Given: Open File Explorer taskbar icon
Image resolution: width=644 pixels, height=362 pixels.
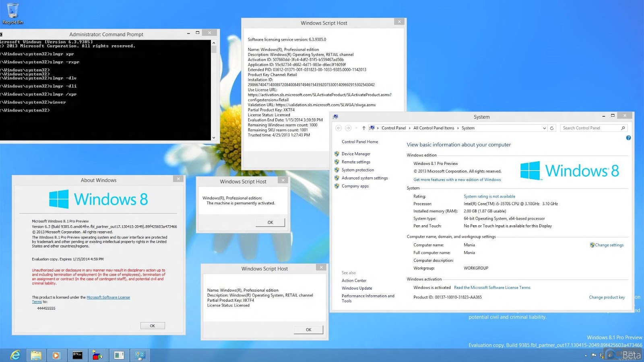Looking at the screenshot, I should pos(36,355).
